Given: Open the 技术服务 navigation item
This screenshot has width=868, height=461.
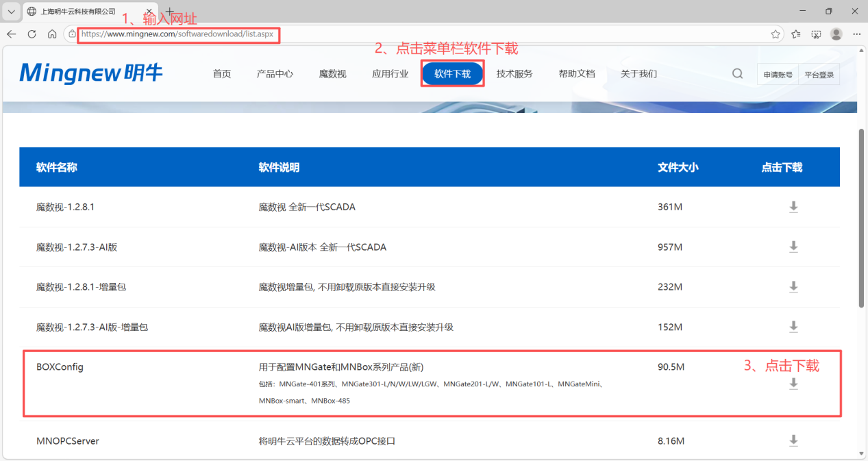Looking at the screenshot, I should pyautogui.click(x=514, y=74).
